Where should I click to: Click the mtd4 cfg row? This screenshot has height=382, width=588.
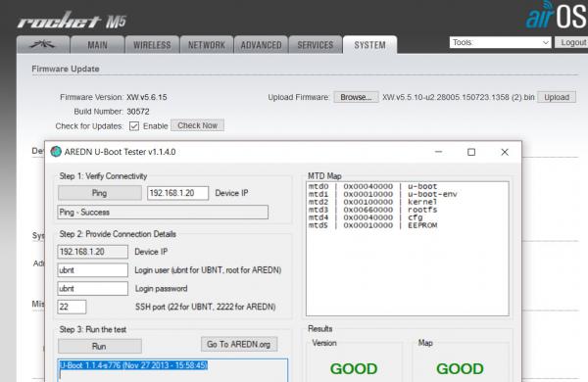[x=366, y=217]
